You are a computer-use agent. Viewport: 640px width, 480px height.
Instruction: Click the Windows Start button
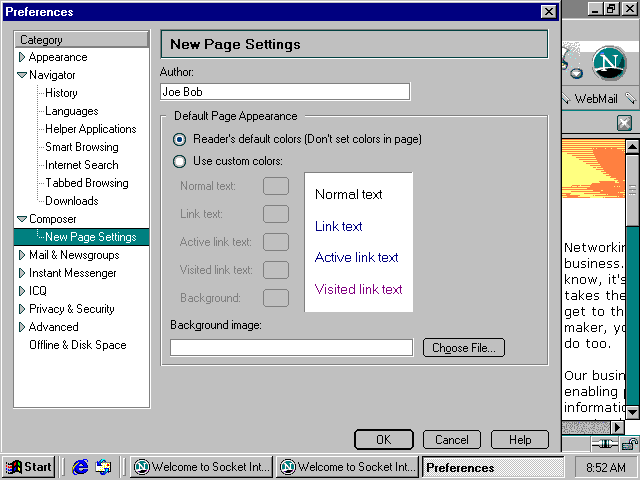coord(28,467)
